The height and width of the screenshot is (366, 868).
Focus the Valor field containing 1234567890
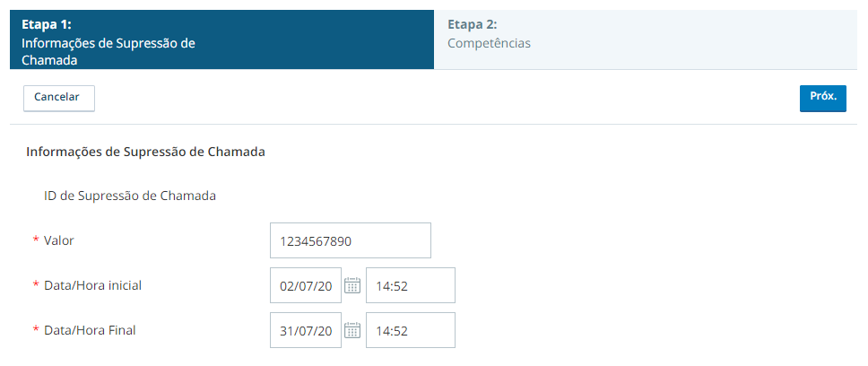[x=351, y=240]
